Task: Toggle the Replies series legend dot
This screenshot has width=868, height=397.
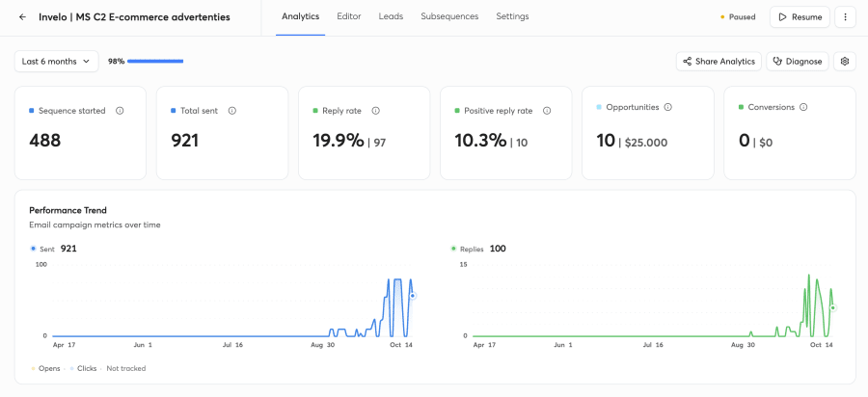Action: tap(453, 249)
